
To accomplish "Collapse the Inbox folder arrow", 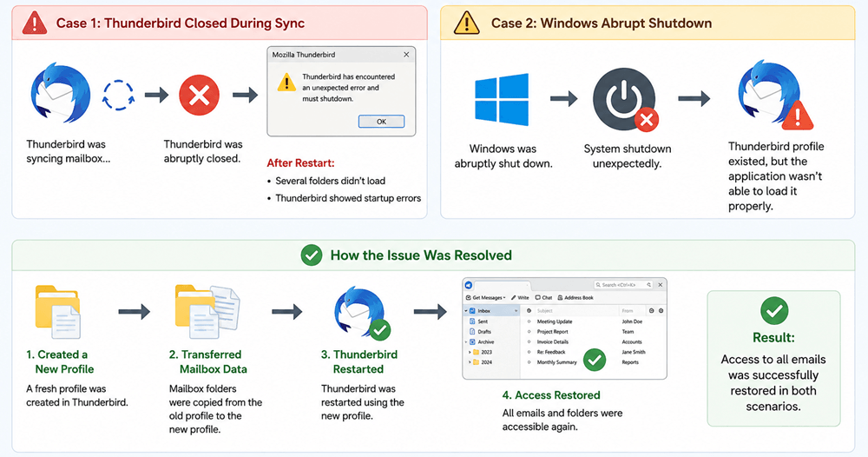I will (x=466, y=311).
